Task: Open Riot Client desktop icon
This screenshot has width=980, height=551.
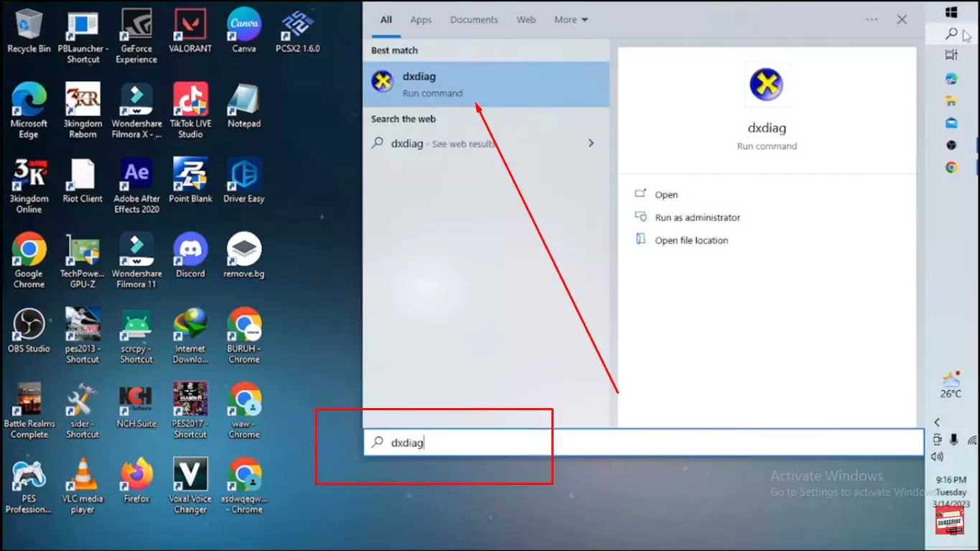Action: (83, 180)
